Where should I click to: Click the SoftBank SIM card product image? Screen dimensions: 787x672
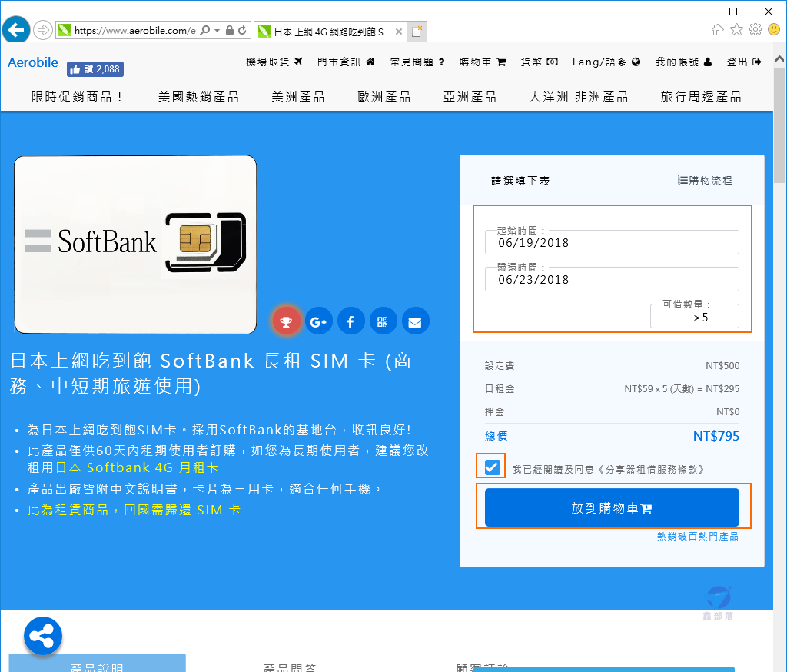coord(135,245)
